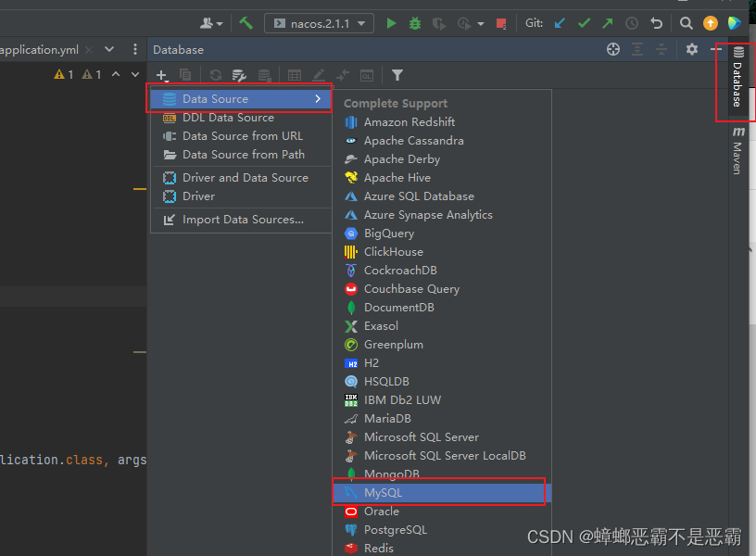Image resolution: width=756 pixels, height=556 pixels.
Task: Show Git history clock icon
Action: [632, 23]
